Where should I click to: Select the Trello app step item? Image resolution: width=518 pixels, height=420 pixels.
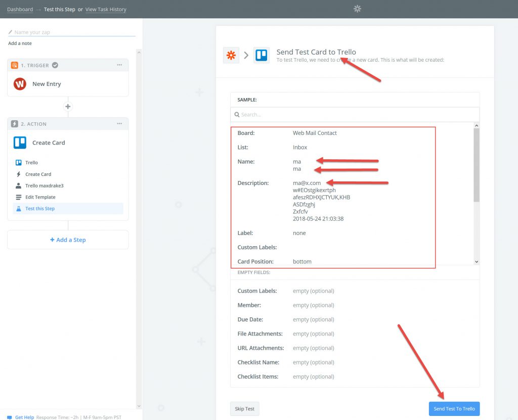[31, 163]
